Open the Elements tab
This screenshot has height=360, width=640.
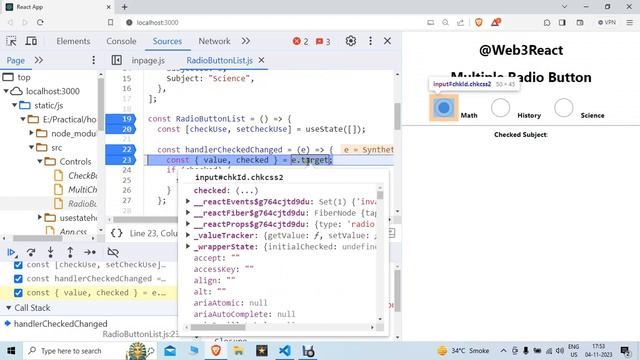(73, 41)
